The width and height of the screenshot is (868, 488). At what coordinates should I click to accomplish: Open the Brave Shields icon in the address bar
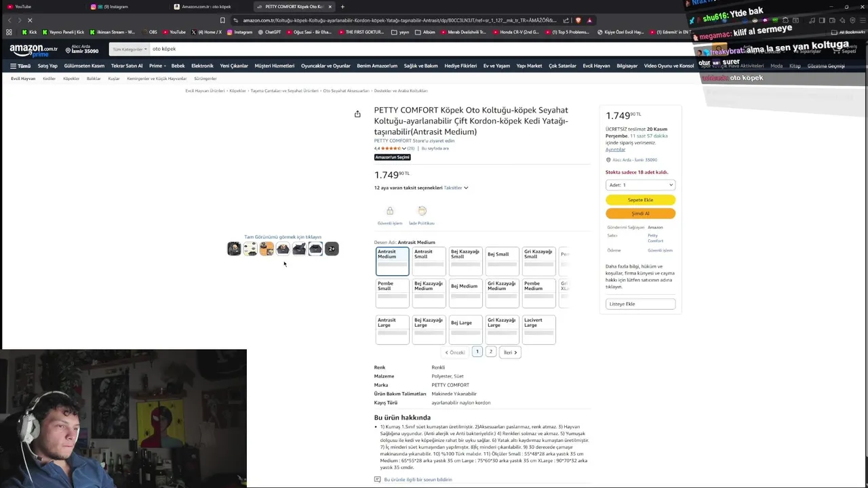coord(578,20)
